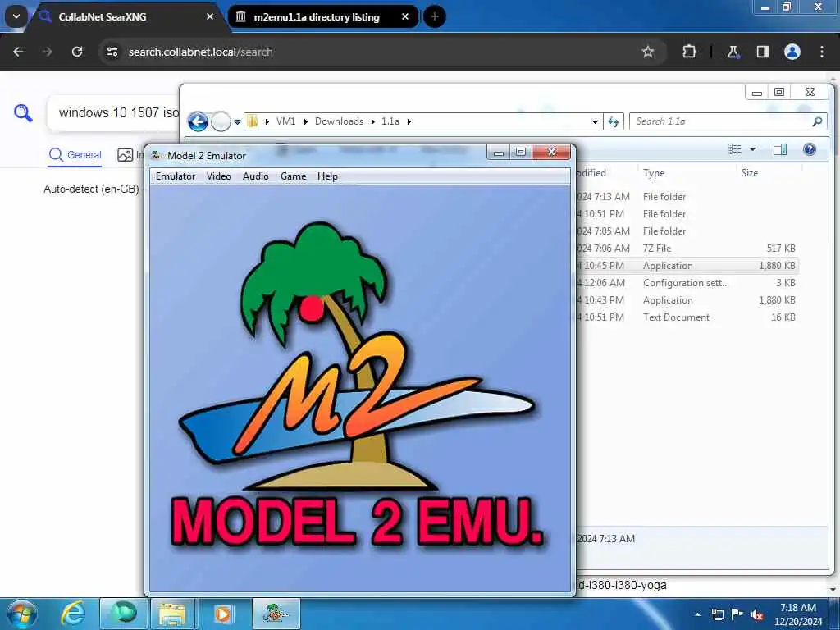The image size is (840, 630).
Task: Open the browser extensions puzzle icon
Action: pos(689,52)
